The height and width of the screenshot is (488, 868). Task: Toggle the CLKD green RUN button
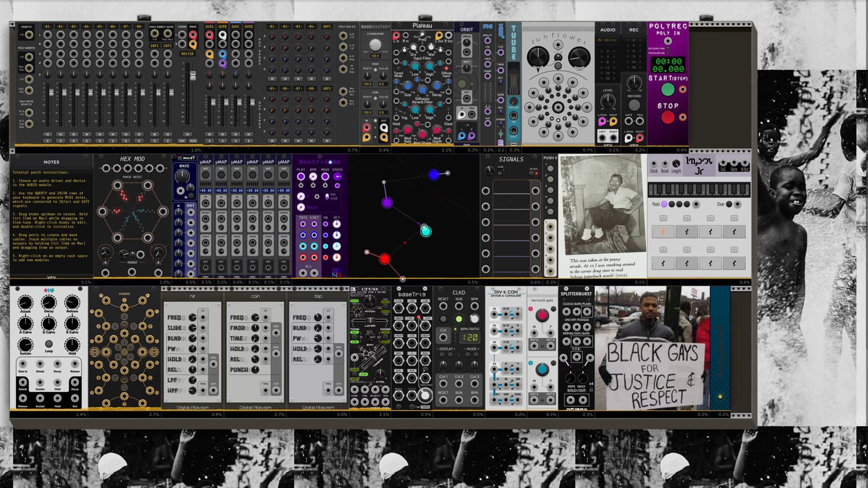click(x=459, y=319)
